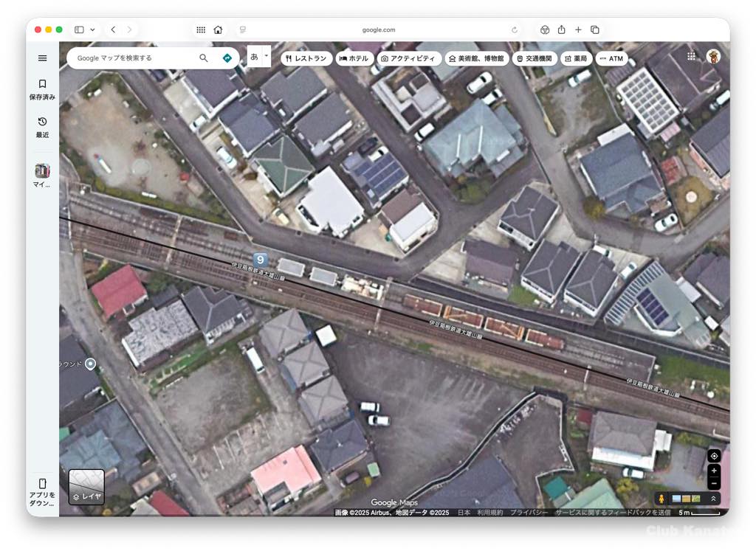Screen dimensions: 756x551
Task: Open the Saved places bookmark icon
Action: [42, 84]
